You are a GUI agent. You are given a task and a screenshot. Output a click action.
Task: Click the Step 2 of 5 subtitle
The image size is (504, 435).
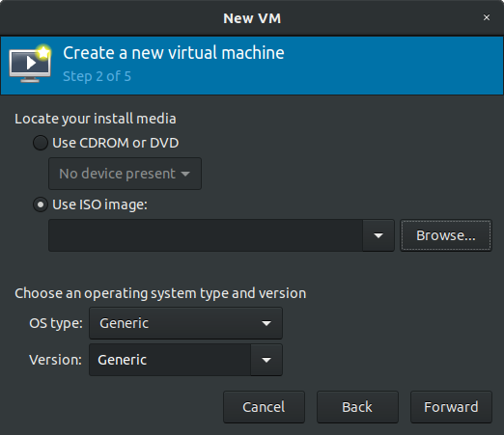97,76
